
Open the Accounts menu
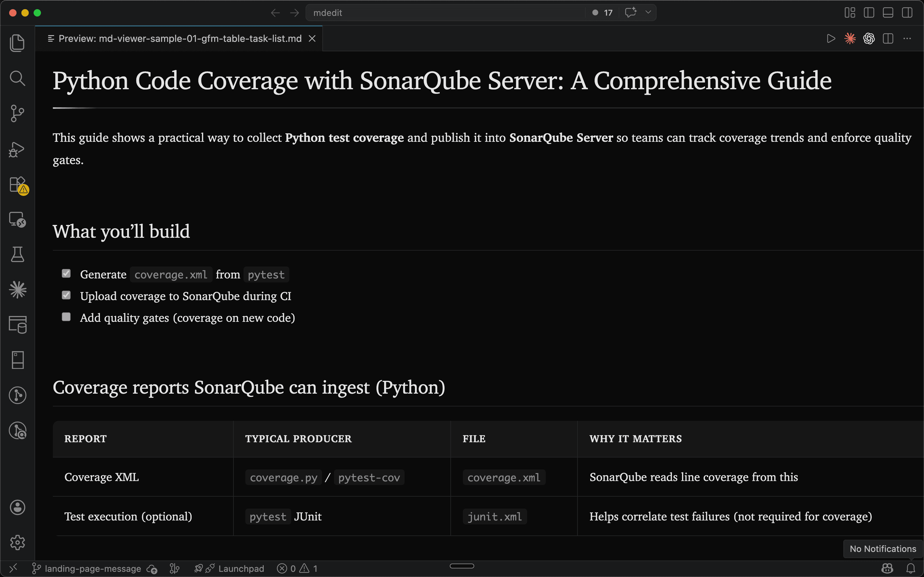pos(17,508)
